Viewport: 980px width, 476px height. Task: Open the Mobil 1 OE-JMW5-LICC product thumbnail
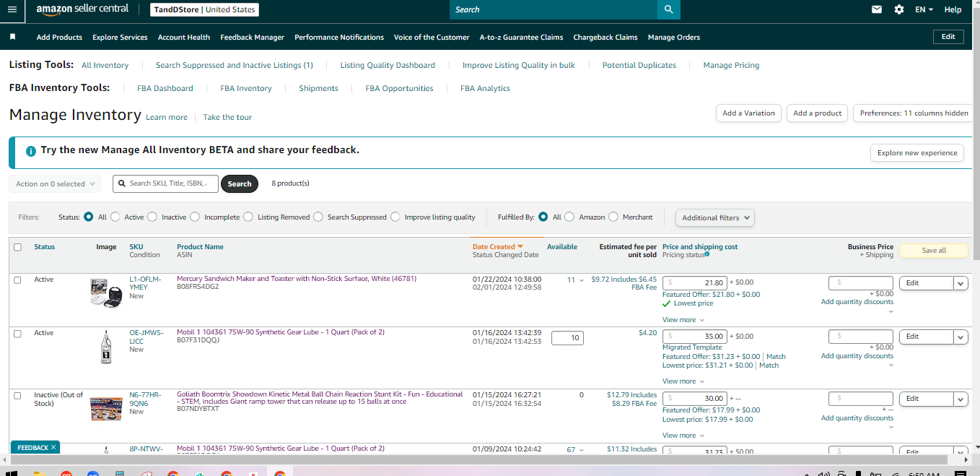pos(106,347)
